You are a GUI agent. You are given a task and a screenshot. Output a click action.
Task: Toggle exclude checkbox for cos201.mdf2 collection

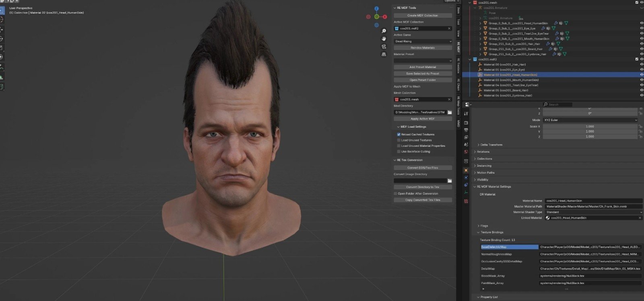click(x=636, y=59)
